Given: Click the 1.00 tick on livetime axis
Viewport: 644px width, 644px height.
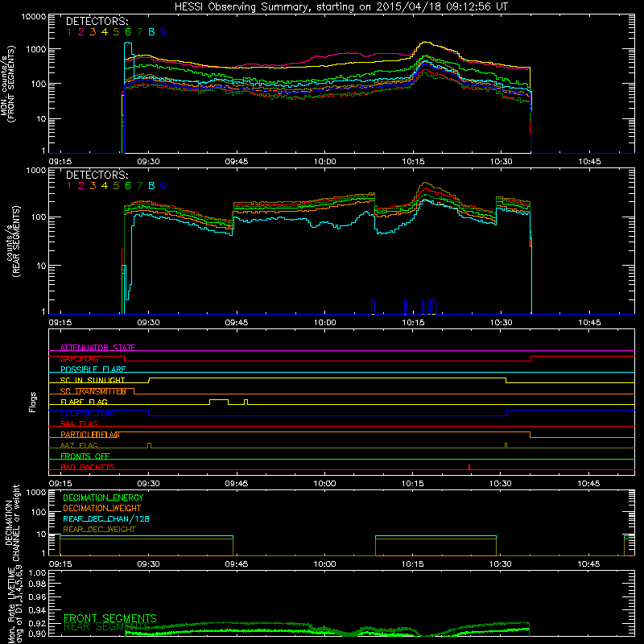Looking at the screenshot, I should click(37, 573).
